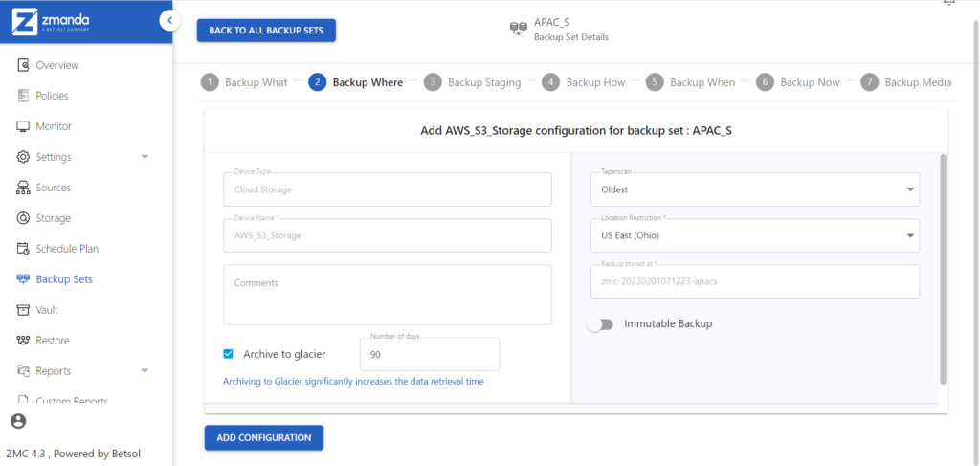Click the Schedule Plan calendar icon
This screenshot has width=980, height=466.
click(x=23, y=249)
